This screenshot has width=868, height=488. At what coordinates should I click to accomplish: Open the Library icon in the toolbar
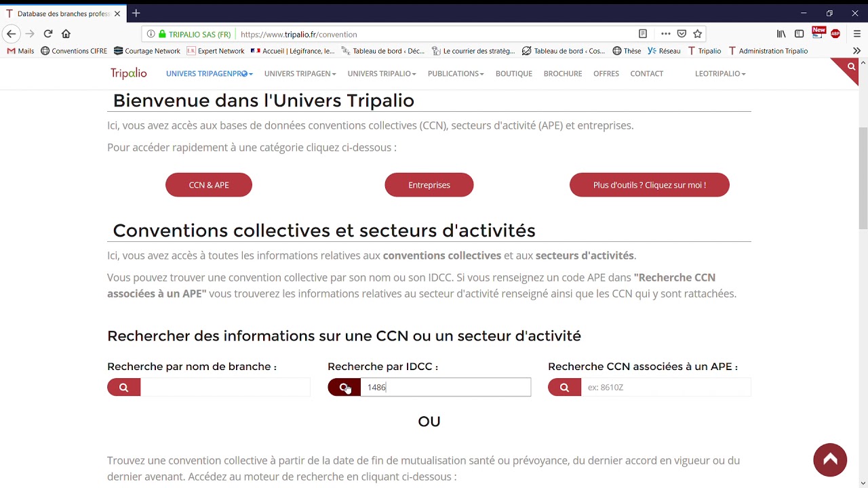(781, 34)
